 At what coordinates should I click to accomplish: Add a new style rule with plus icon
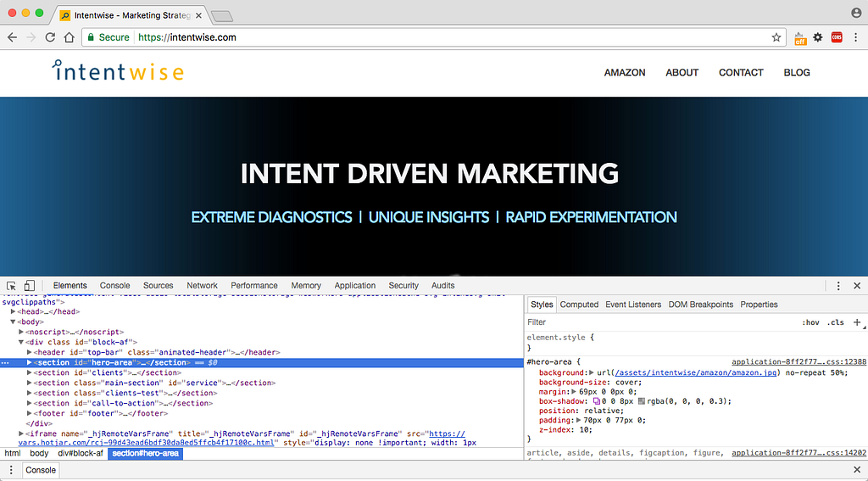tap(857, 322)
